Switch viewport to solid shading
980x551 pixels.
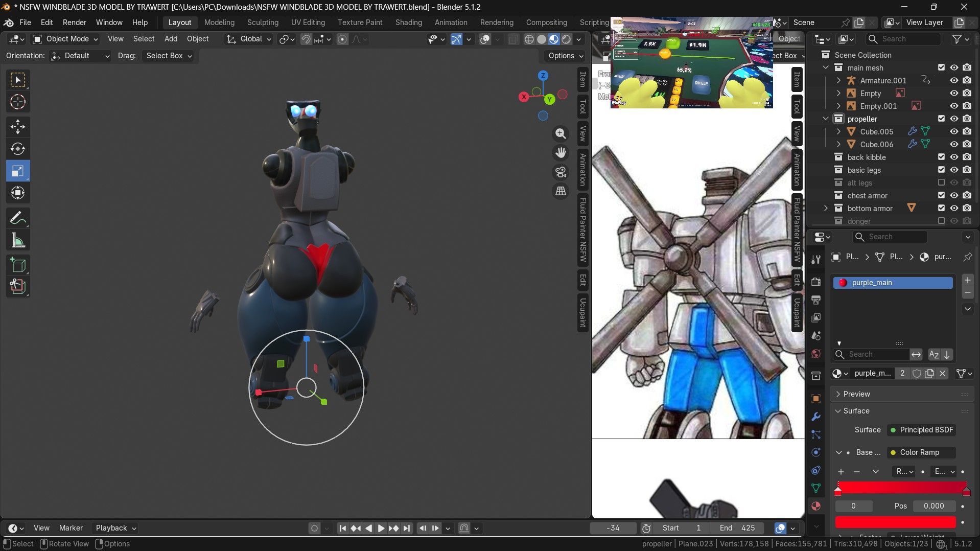click(542, 39)
